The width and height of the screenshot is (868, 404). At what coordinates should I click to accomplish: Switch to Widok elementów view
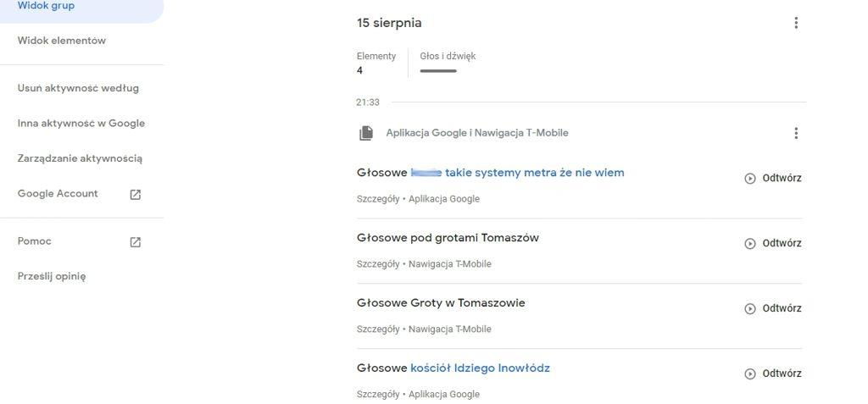pyautogui.click(x=61, y=41)
